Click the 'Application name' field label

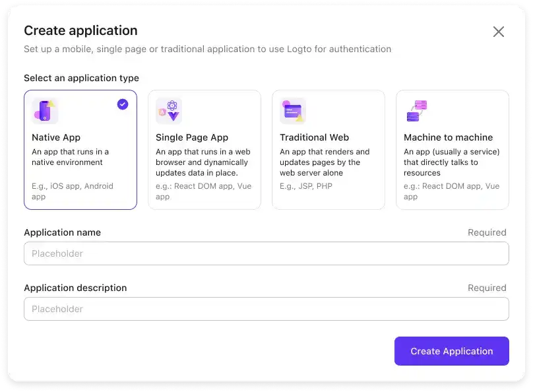62,232
